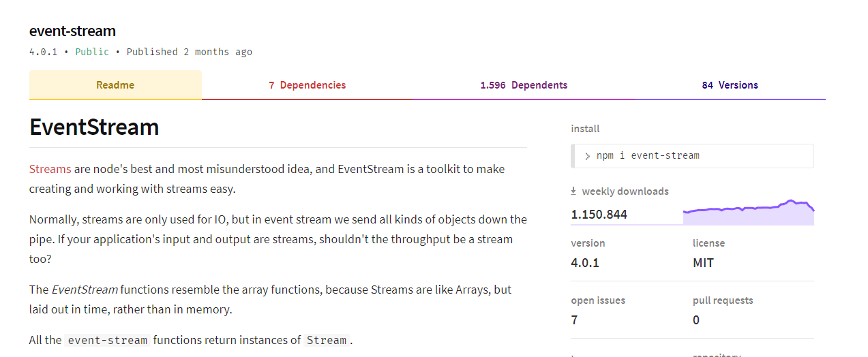Click the 4.0.1 version text in the header line
Viewport: 868px width, 357px height.
43,52
